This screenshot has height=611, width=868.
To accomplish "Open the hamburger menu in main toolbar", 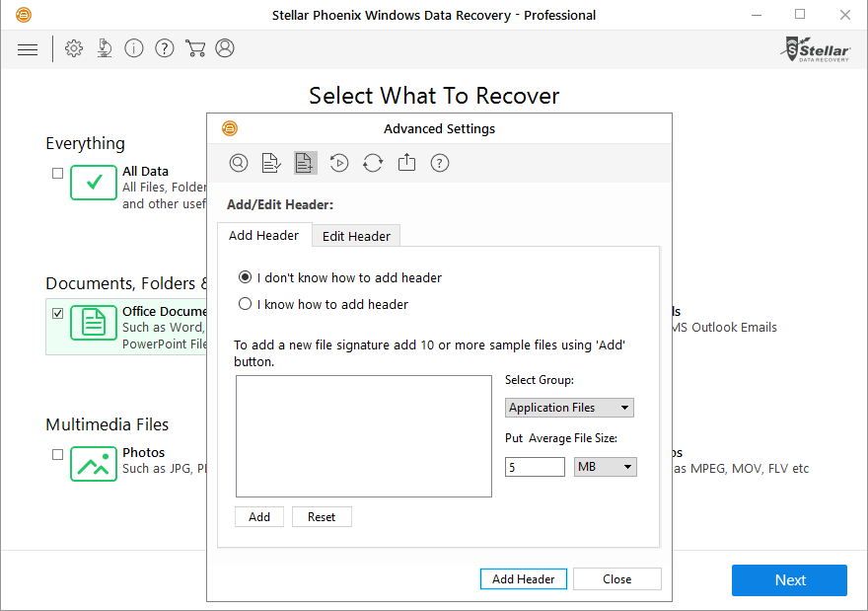I will (28, 49).
